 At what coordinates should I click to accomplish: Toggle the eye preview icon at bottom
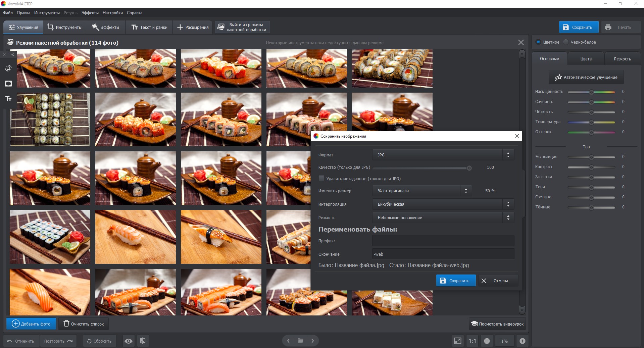(129, 341)
